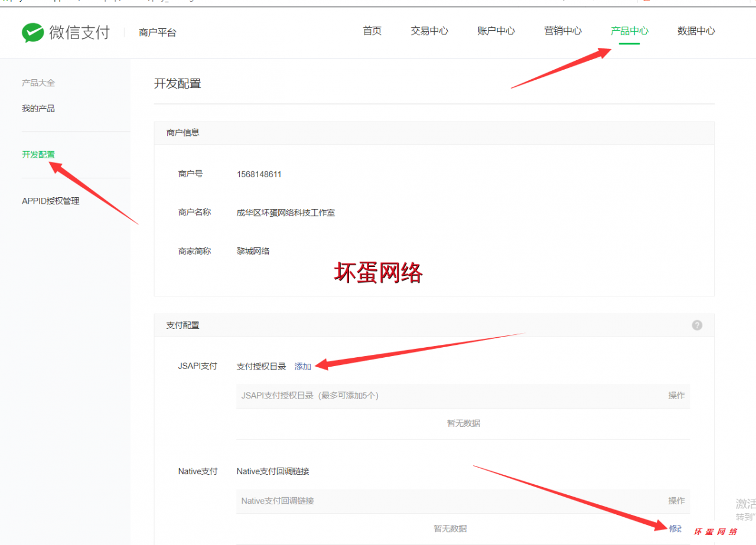Open 开发配置 in the left sidebar
The image size is (756, 545).
point(38,154)
